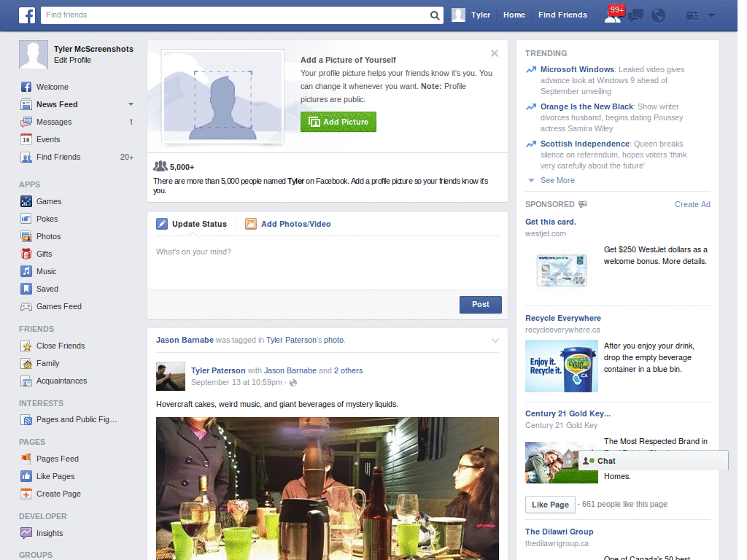Open the Photos app icon
This screenshot has width=747, height=560.
[x=26, y=236]
